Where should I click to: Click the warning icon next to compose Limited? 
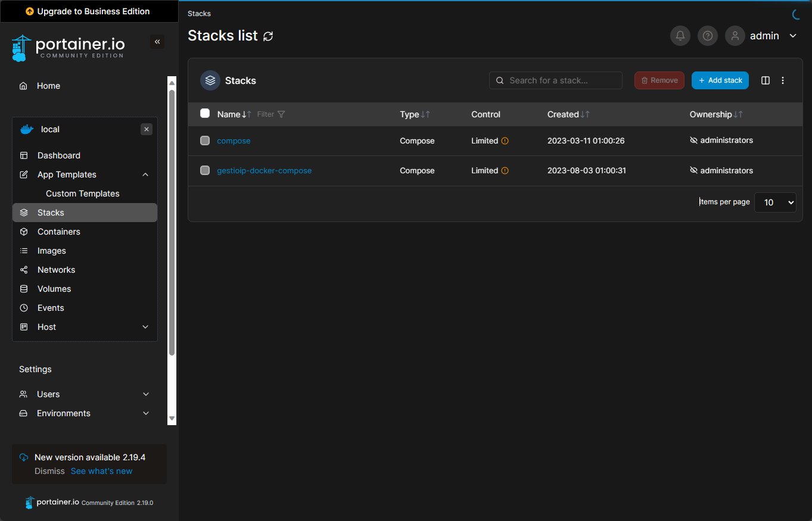505,141
